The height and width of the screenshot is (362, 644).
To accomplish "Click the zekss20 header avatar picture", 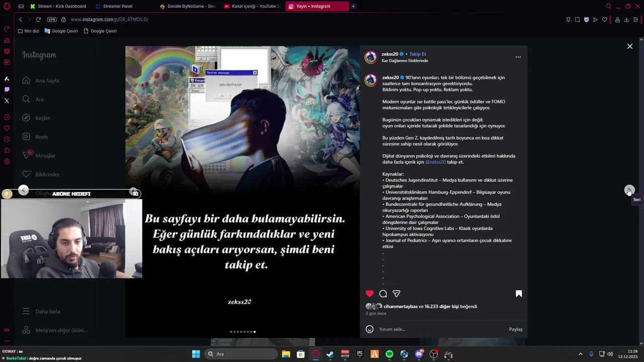I will coord(371,57).
